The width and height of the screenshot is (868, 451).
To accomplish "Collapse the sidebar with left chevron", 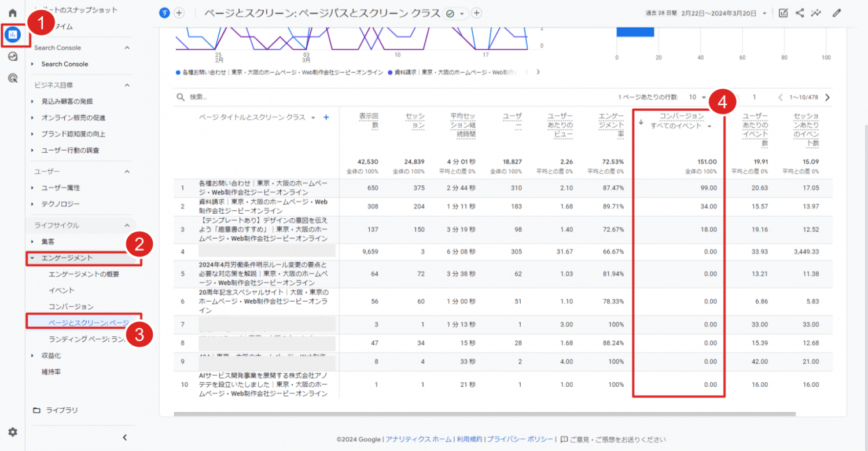I will pos(125,437).
